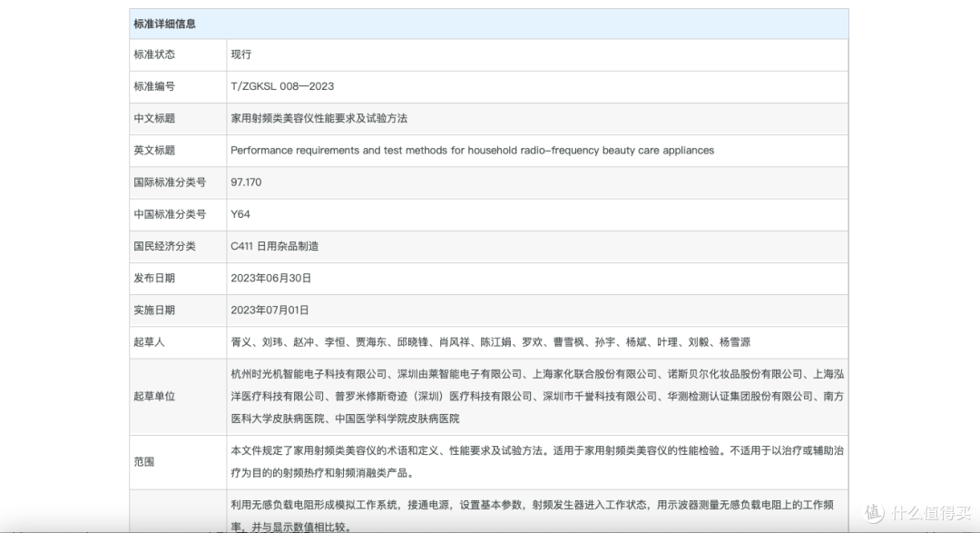
Task: Select the 起草单位 label cell
Action: [x=178, y=397]
